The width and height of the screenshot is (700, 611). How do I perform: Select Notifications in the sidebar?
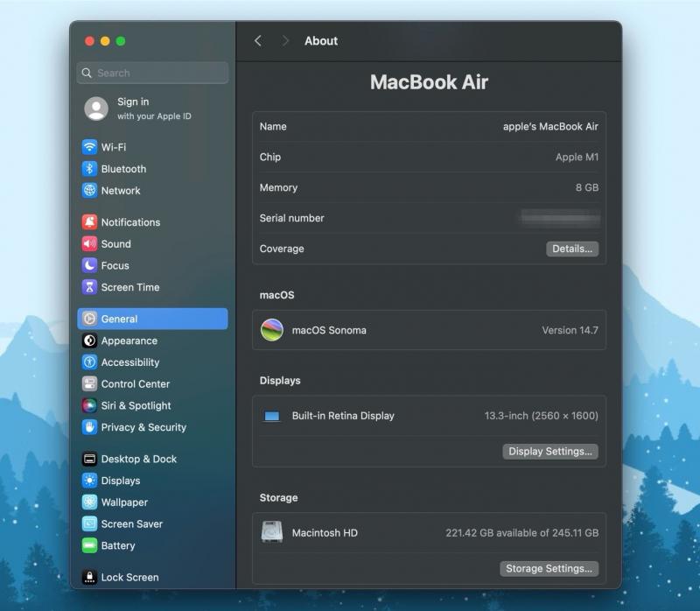coord(130,222)
